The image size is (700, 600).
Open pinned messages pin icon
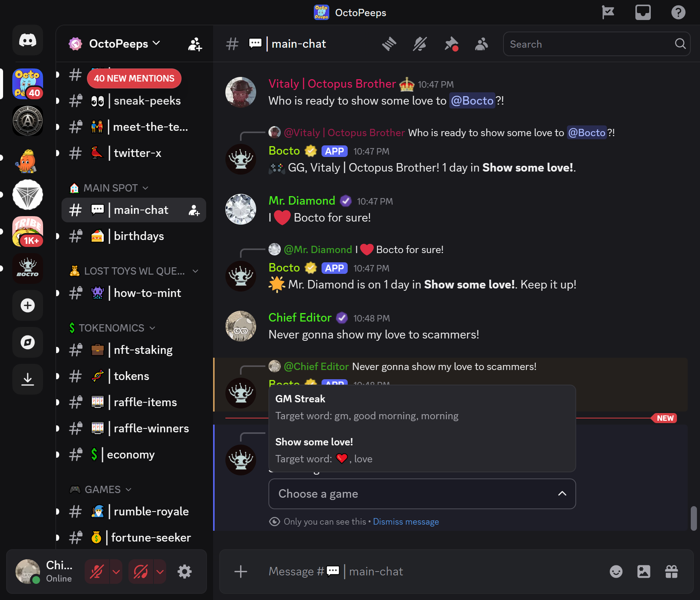coord(451,44)
